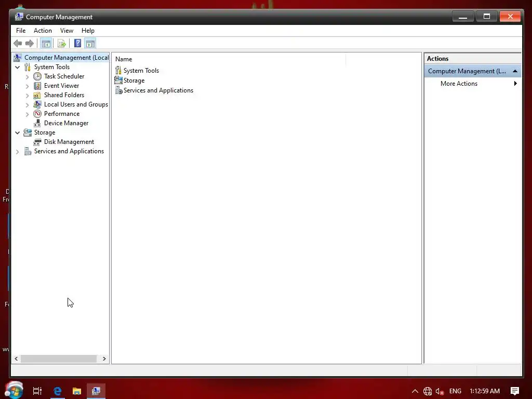This screenshot has height=399, width=532.
Task: Click Computer Management taskbar button
Action: click(x=96, y=391)
